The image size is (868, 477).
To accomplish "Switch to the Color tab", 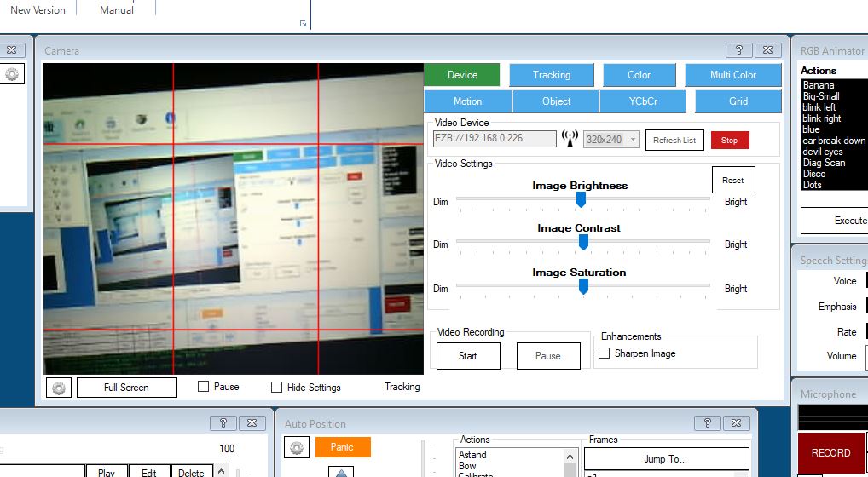I will tap(639, 75).
